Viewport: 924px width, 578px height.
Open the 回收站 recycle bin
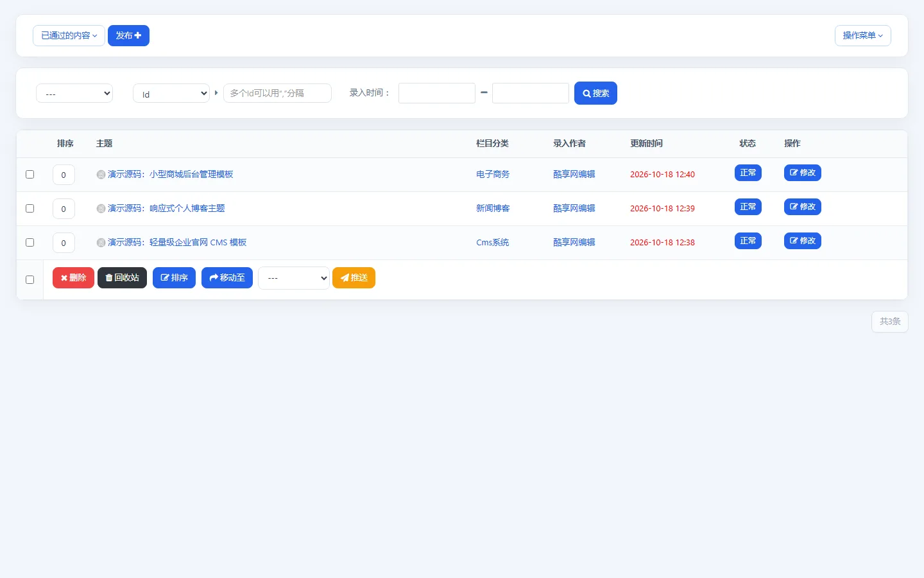coord(122,278)
